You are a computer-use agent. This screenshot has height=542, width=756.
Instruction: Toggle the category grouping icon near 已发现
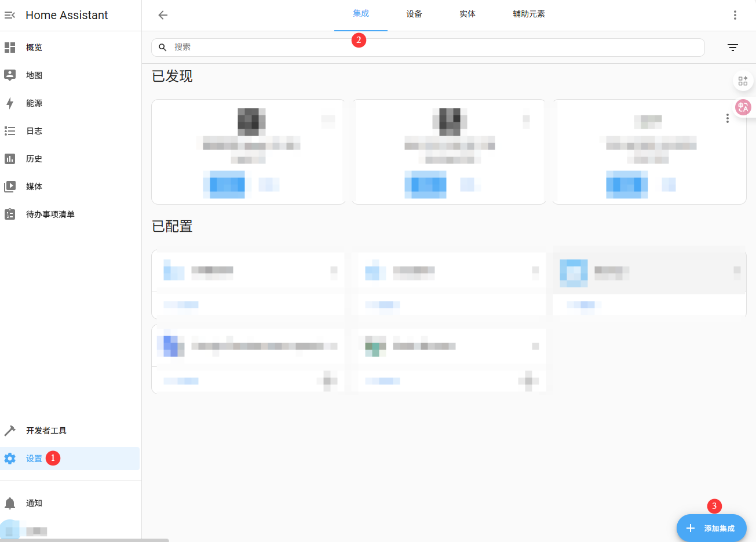point(743,81)
